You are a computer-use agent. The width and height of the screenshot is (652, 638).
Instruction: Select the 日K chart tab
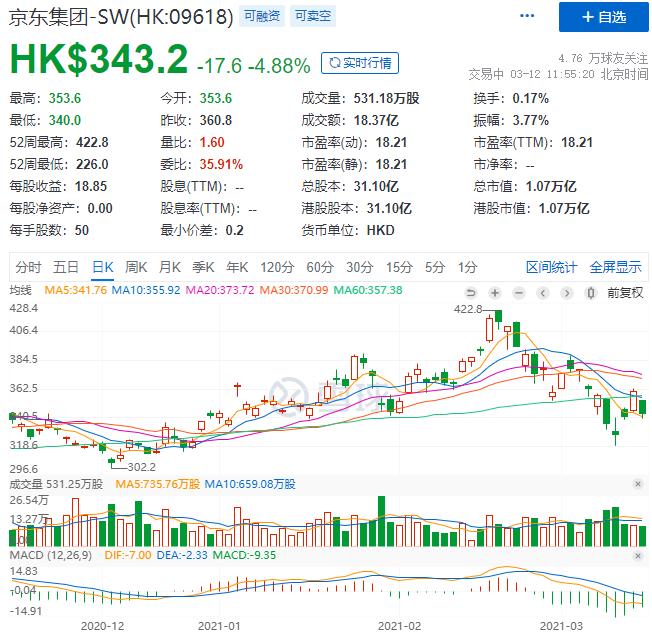103,267
